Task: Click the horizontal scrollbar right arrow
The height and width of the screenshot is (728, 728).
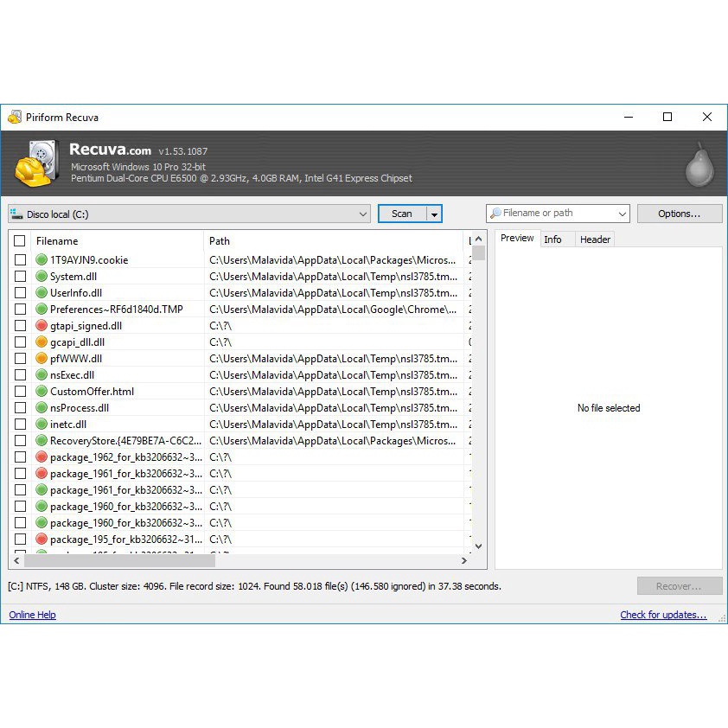Action: pos(463,560)
